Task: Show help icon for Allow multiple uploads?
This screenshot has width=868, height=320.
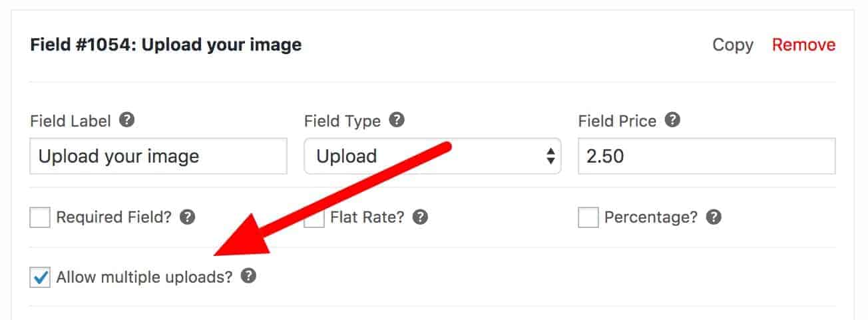Action: pos(248,277)
